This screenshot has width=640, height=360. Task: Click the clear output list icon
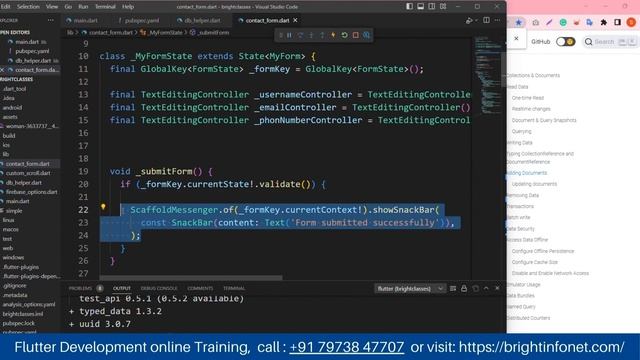coord(453,289)
